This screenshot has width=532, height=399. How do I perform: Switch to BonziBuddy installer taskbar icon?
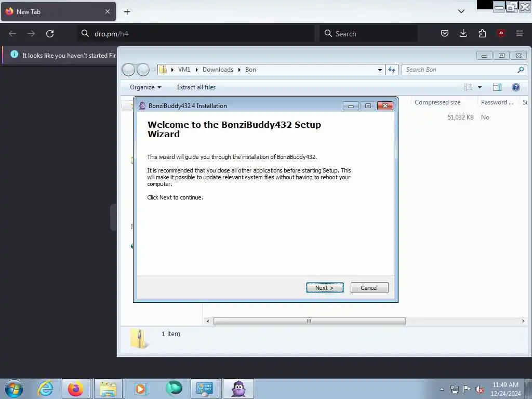238,389
